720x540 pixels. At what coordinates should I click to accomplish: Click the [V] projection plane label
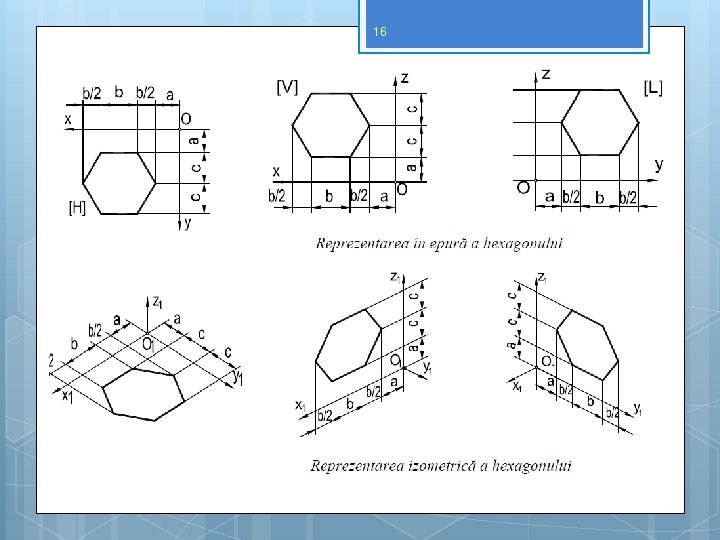point(287,87)
